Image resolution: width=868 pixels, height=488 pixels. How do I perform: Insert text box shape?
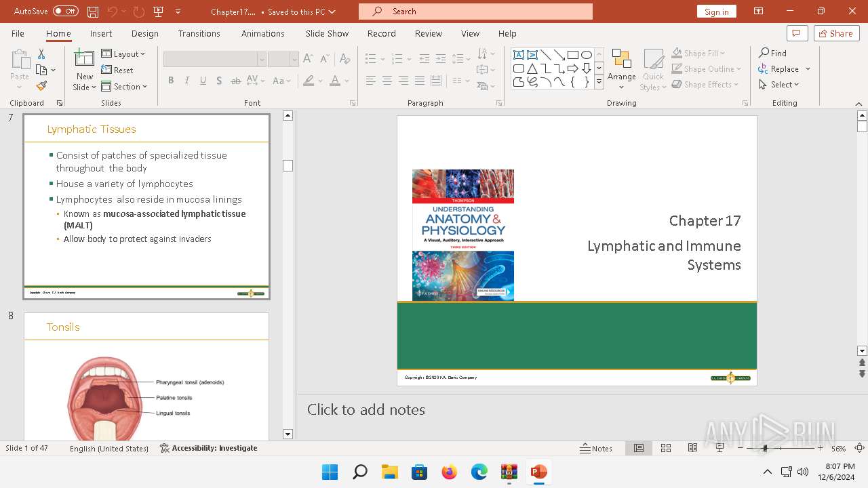coord(519,55)
